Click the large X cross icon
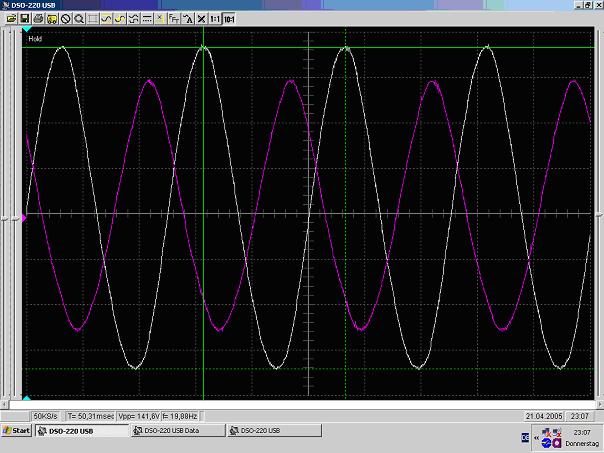 coord(201,18)
